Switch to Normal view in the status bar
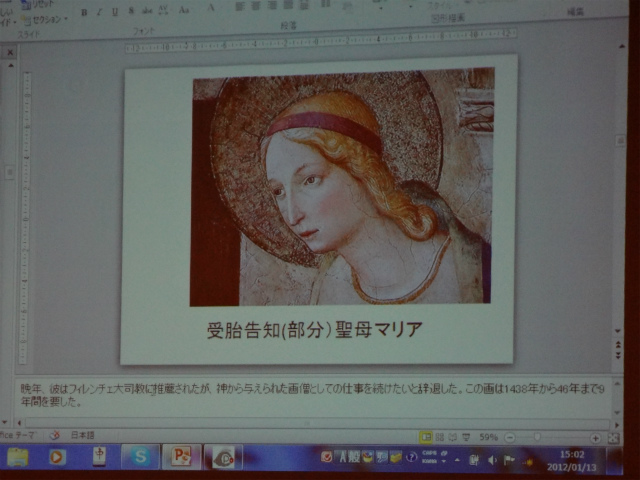 426,437
